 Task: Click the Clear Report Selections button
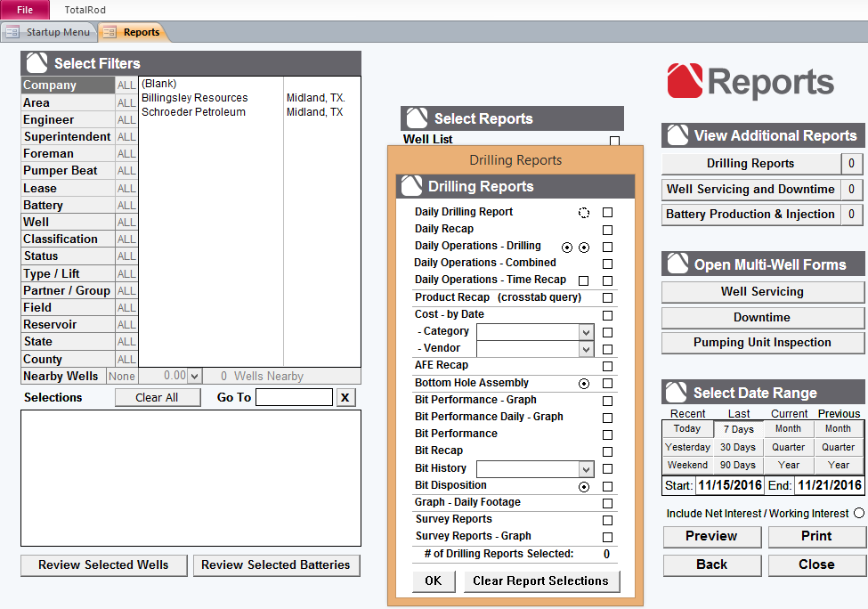(x=540, y=581)
